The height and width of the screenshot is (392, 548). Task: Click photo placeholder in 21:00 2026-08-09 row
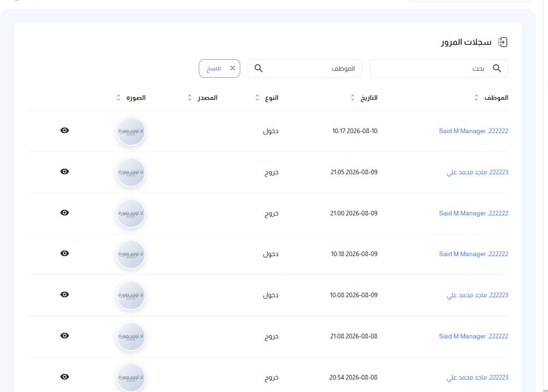pos(131,213)
